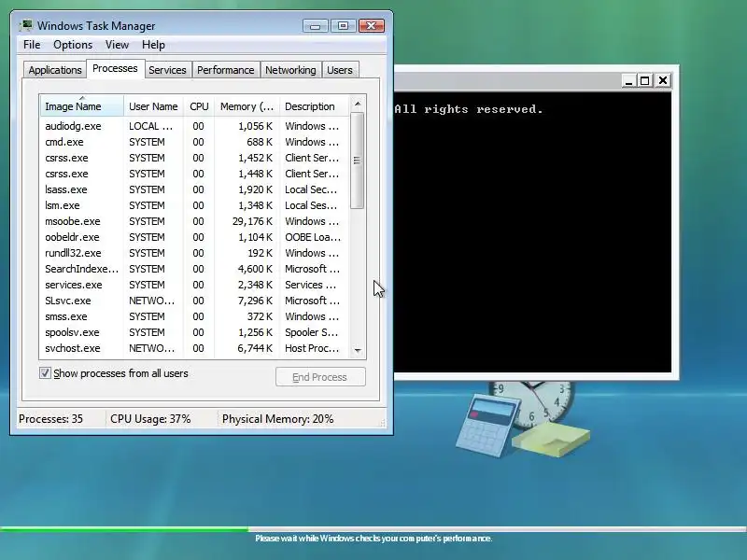Select the lsm.exe process
Viewport: 747px width, 560px height.
tap(195, 205)
